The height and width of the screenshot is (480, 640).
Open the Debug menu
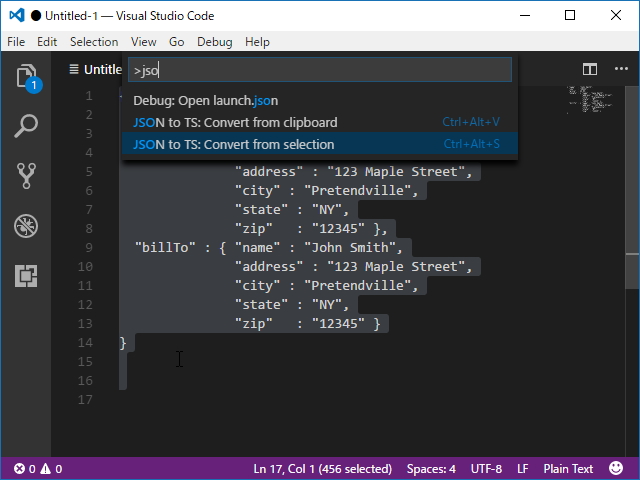215,42
